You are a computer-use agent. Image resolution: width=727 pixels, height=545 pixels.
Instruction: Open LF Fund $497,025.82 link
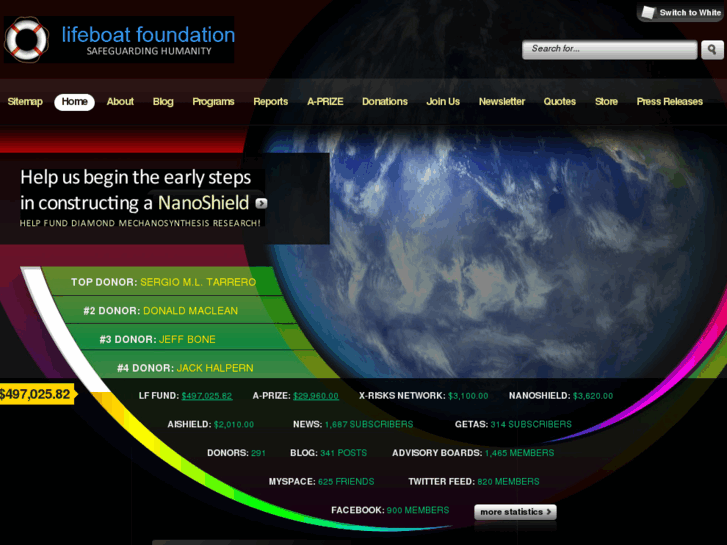tap(207, 396)
